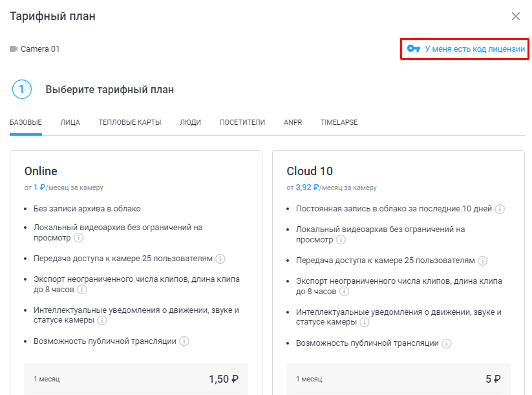Click info icon for Online 25 users access

tap(220, 259)
